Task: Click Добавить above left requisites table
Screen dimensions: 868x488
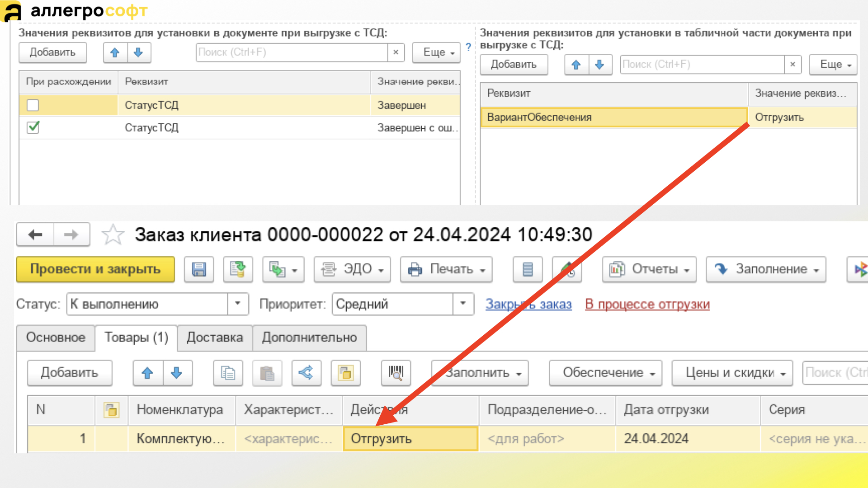Action: (52, 52)
